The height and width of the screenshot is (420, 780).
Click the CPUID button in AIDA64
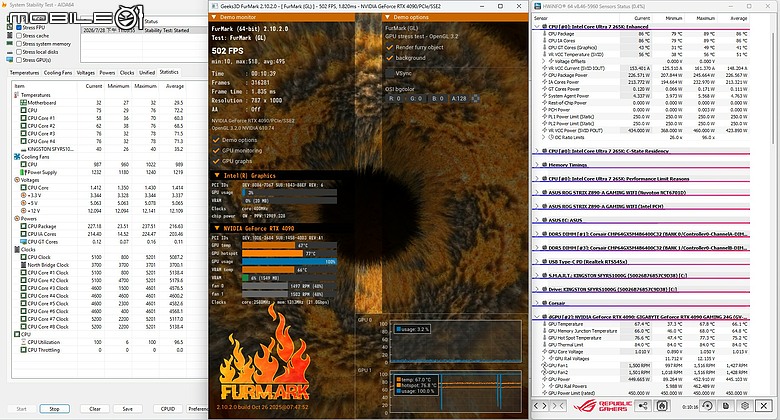coord(168,409)
